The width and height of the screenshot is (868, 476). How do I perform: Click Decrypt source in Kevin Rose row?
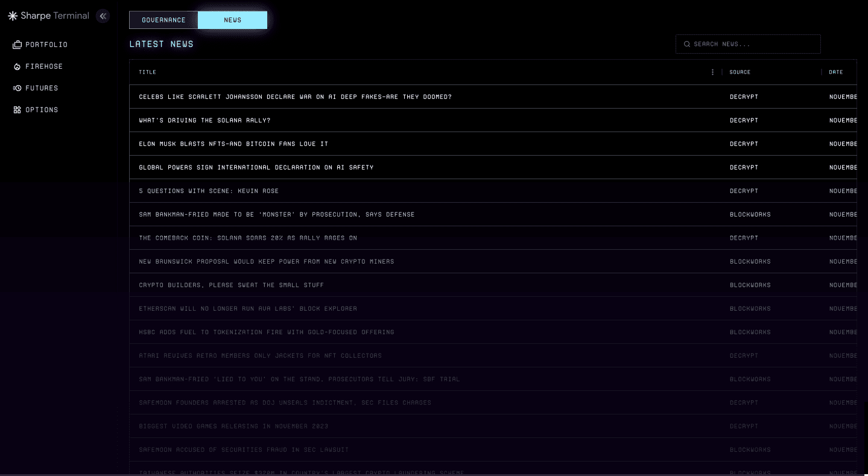744,191
